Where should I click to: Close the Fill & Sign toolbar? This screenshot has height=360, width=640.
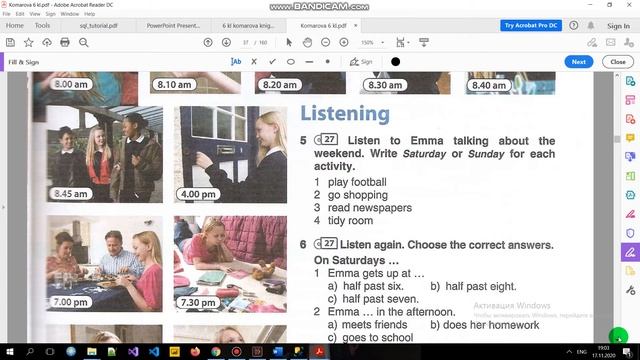(x=618, y=62)
